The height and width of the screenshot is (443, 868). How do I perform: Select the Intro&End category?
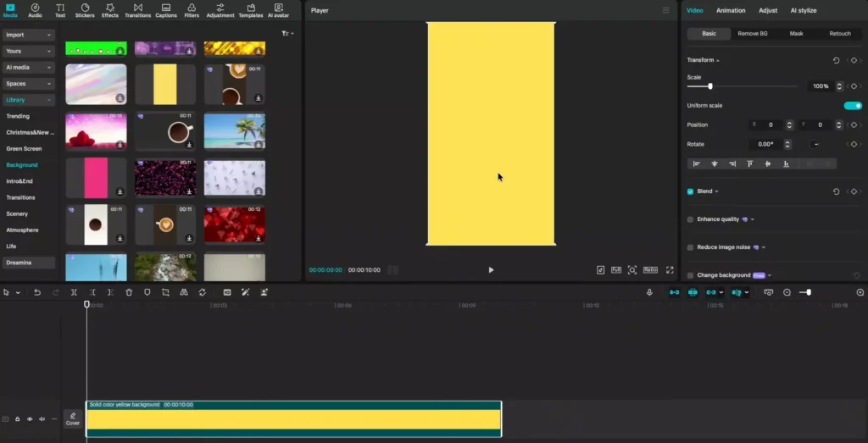coord(20,181)
